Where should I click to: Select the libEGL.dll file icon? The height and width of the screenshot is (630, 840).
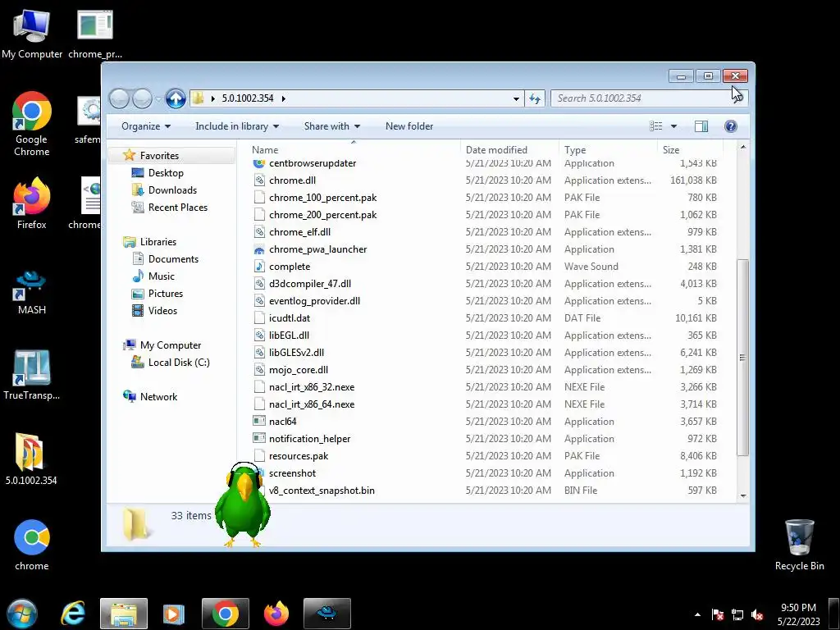coord(259,336)
